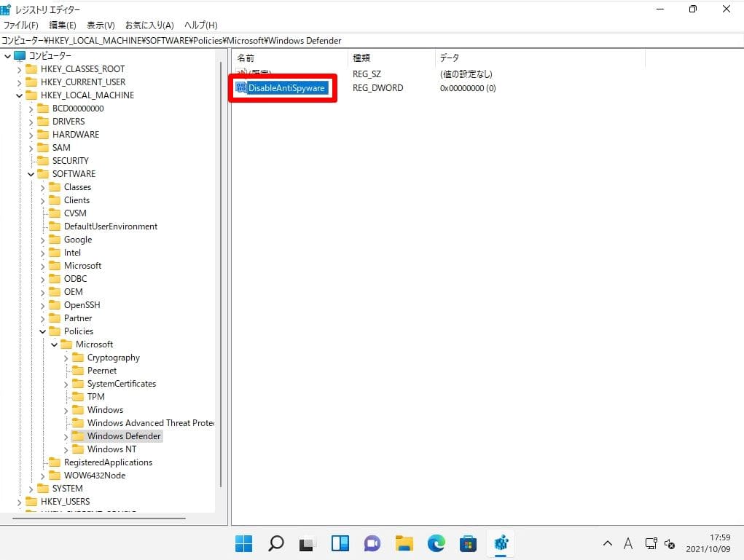
Task: Collapse the SOFTWARE key
Action: click(x=31, y=174)
